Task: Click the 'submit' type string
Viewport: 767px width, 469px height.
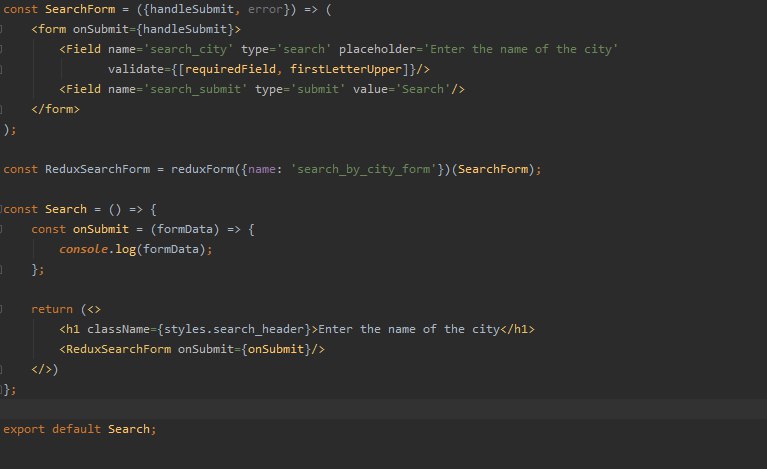Action: pyautogui.click(x=318, y=89)
